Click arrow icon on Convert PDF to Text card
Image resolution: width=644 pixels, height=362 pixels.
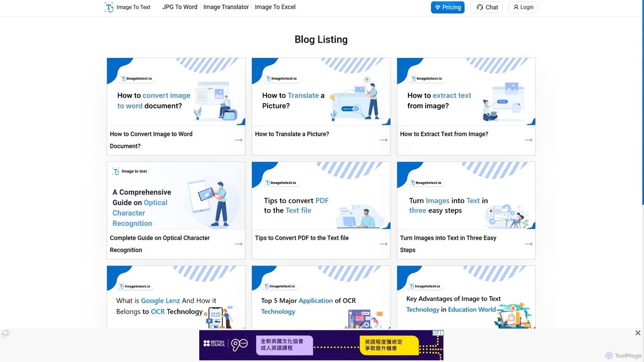click(x=383, y=244)
